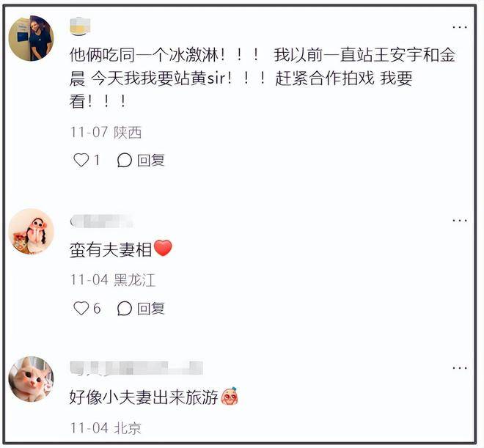The height and width of the screenshot is (448, 484).
Task: Like the 蛮有夫妻相 comment
Action: (x=81, y=308)
